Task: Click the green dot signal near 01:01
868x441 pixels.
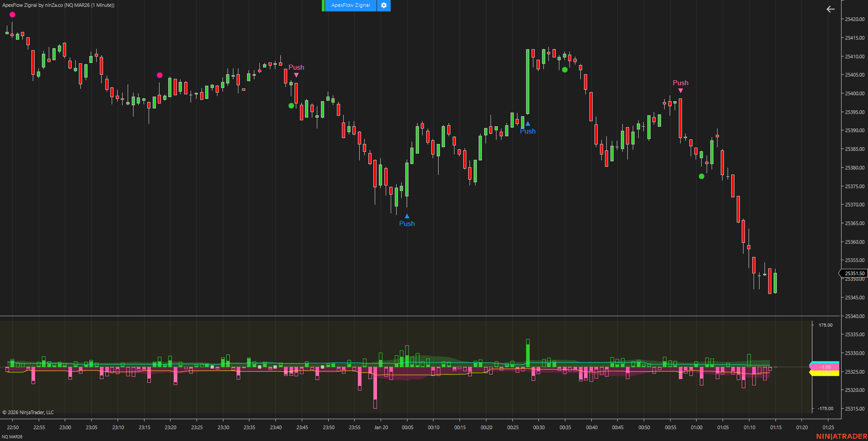Action: (x=702, y=176)
